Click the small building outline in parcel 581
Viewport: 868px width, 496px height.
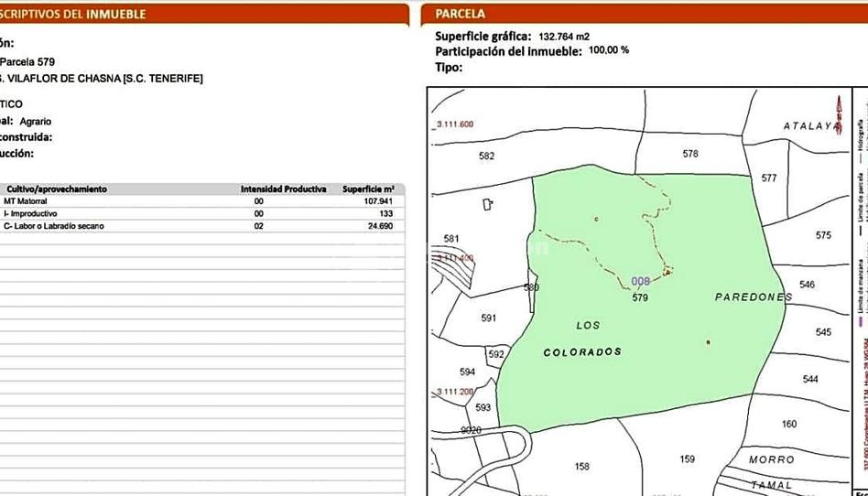point(488,204)
